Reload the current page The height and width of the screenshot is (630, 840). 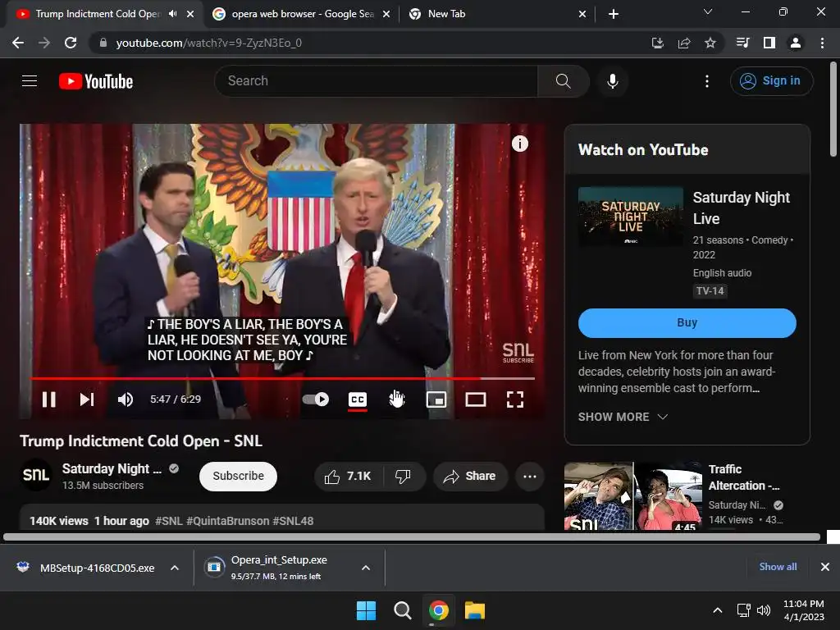click(71, 43)
